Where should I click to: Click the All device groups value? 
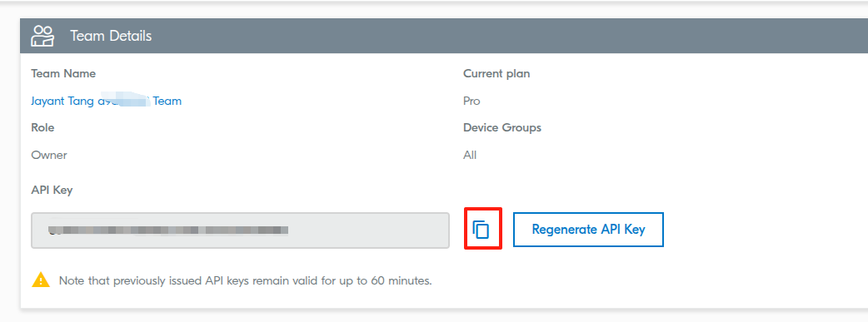click(x=470, y=155)
